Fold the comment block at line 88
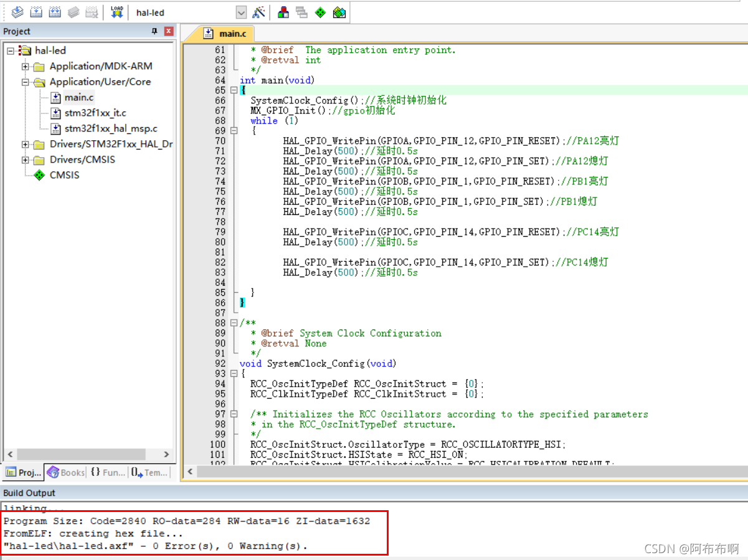The image size is (748, 560). point(234,323)
